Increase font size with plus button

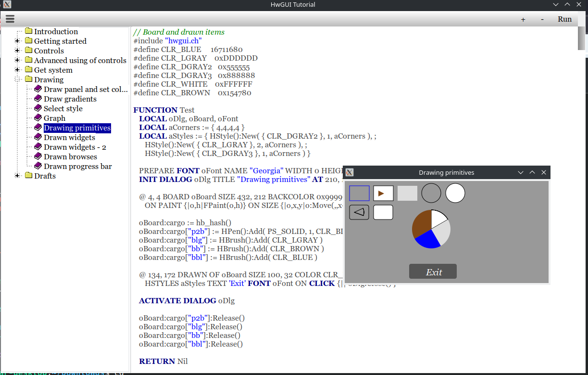pos(523,19)
